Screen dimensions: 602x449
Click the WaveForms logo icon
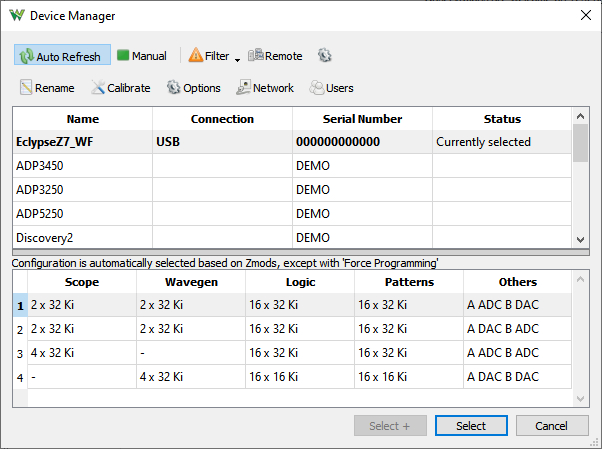pyautogui.click(x=17, y=15)
